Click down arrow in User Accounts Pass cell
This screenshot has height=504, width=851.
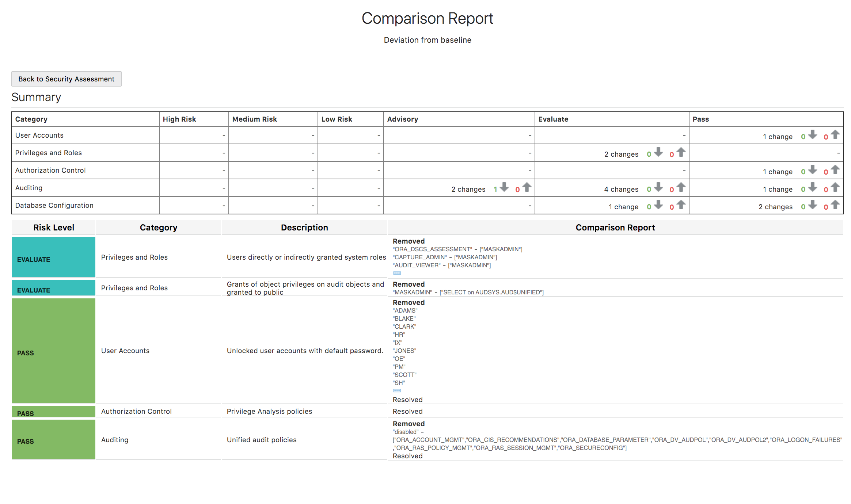click(x=813, y=135)
